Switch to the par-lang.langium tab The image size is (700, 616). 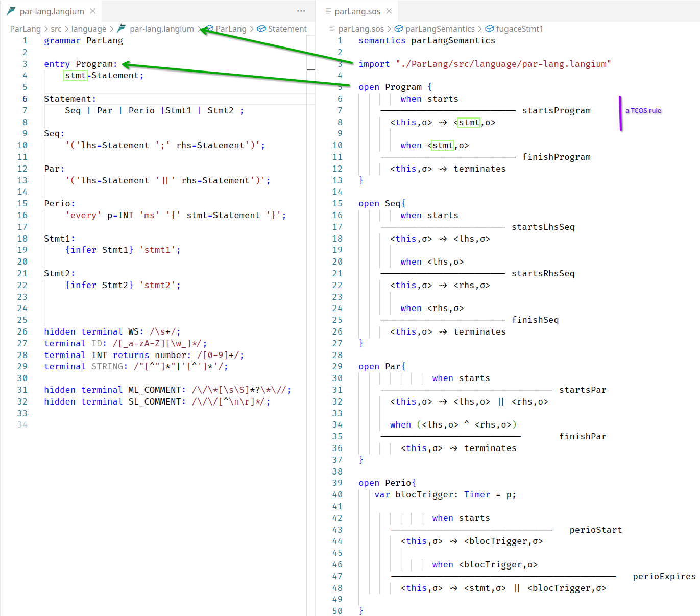pyautogui.click(x=51, y=11)
